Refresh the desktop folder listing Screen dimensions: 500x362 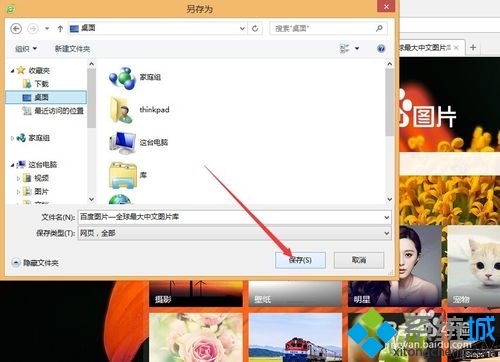[255, 29]
